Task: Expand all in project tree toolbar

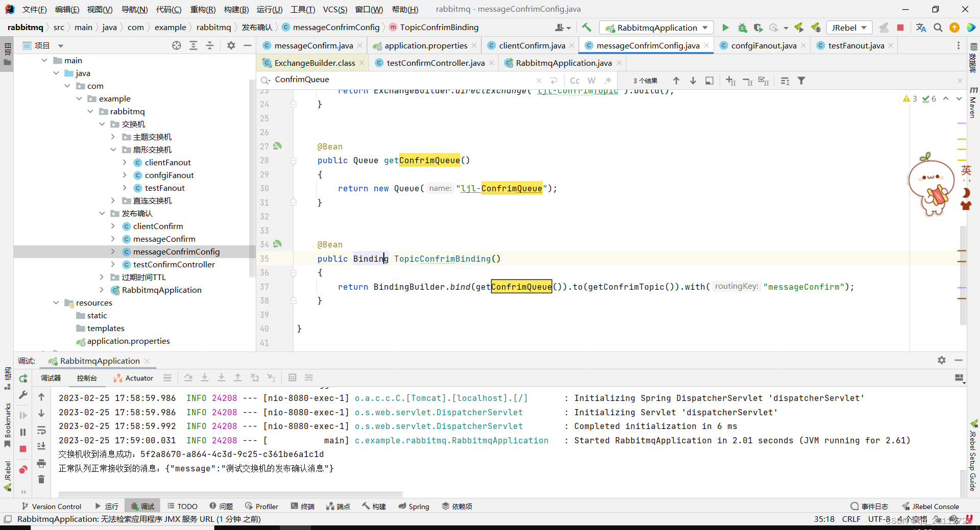Action: pos(193,45)
